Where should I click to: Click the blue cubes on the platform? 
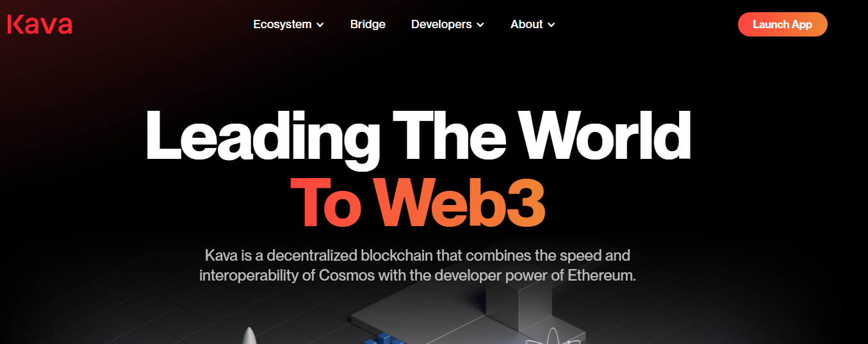pyautogui.click(x=386, y=339)
